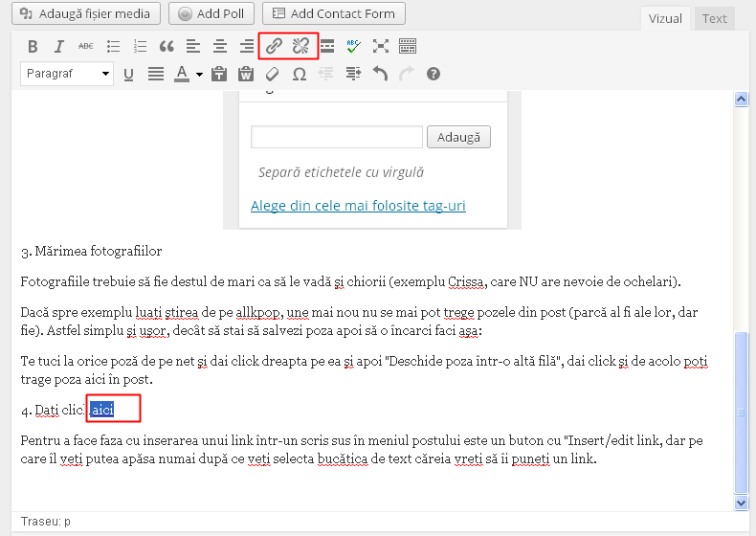Toggle distraction-free fullscreen mode

[381, 46]
